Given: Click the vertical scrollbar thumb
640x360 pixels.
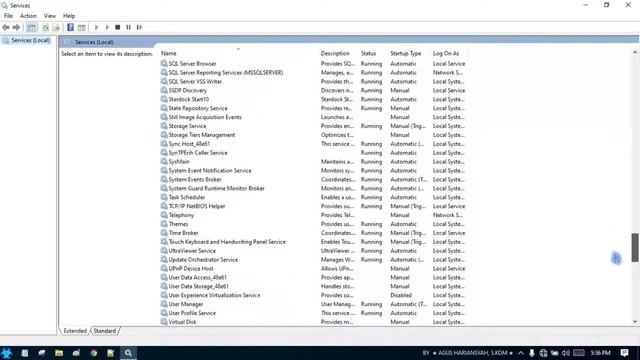Looking at the screenshot, I should (x=635, y=247).
